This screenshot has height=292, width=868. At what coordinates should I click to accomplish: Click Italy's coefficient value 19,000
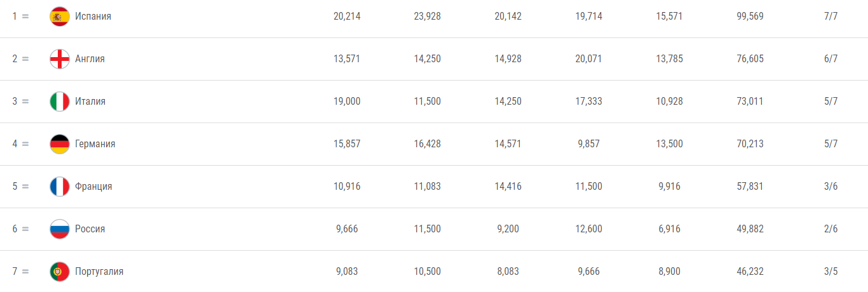point(347,102)
